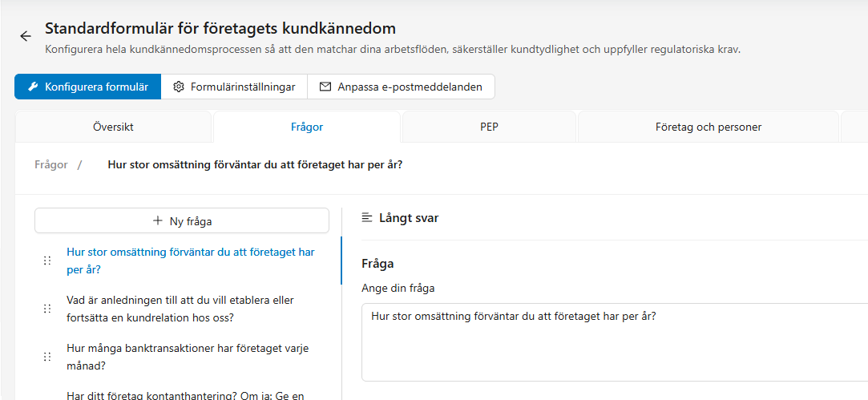The image size is (868, 400).
Task: Select question about kontanthantering
Action: click(185, 395)
